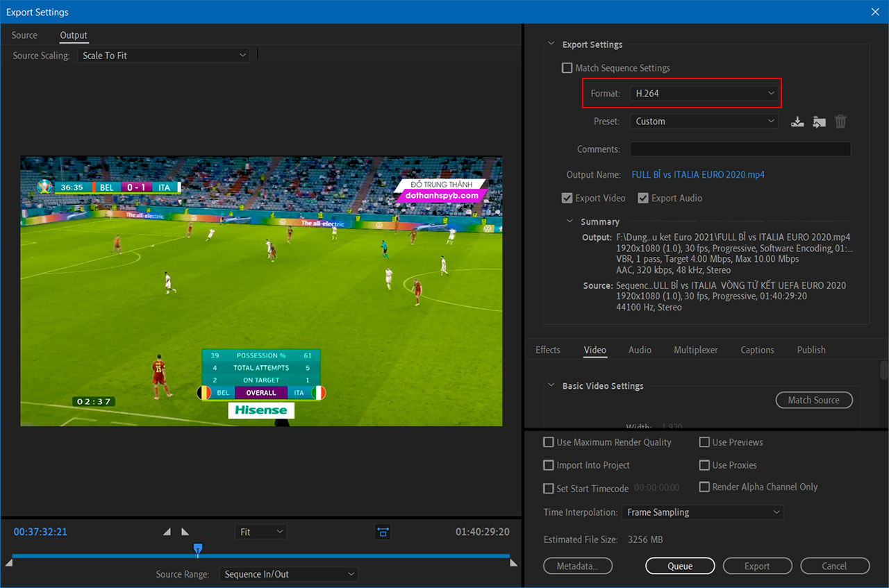This screenshot has height=588, width=889.
Task: Open the Source Scaling dropdown
Action: click(x=163, y=56)
